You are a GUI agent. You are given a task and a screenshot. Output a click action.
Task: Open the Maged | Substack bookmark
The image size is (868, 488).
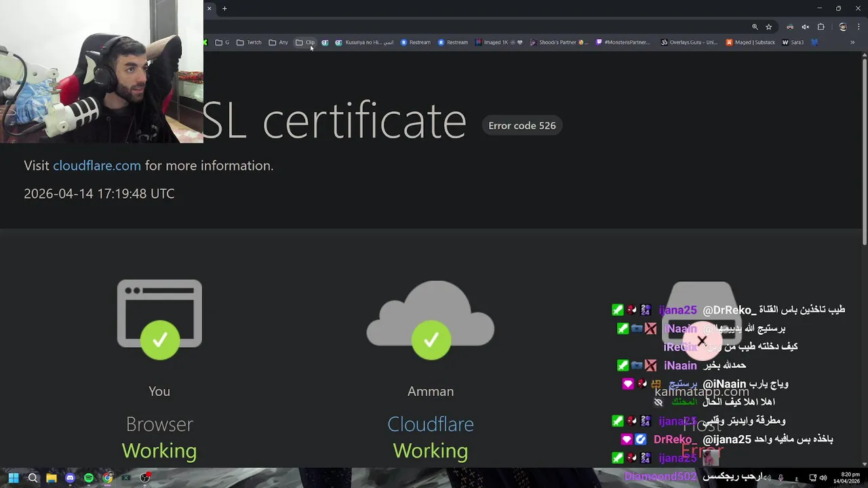(750, 42)
